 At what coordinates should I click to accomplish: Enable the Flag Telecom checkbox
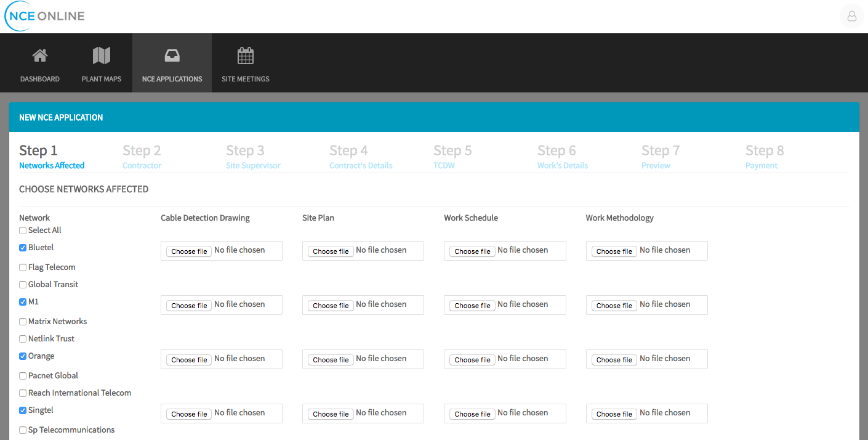[x=23, y=267]
